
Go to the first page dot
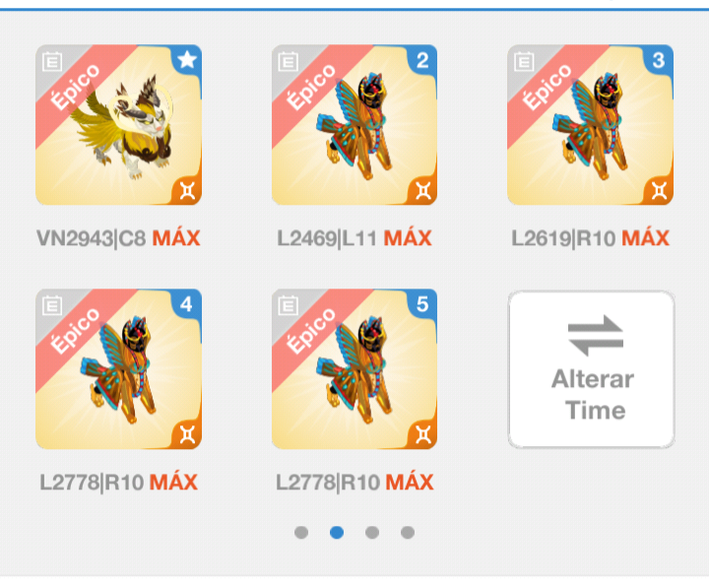tap(301, 533)
